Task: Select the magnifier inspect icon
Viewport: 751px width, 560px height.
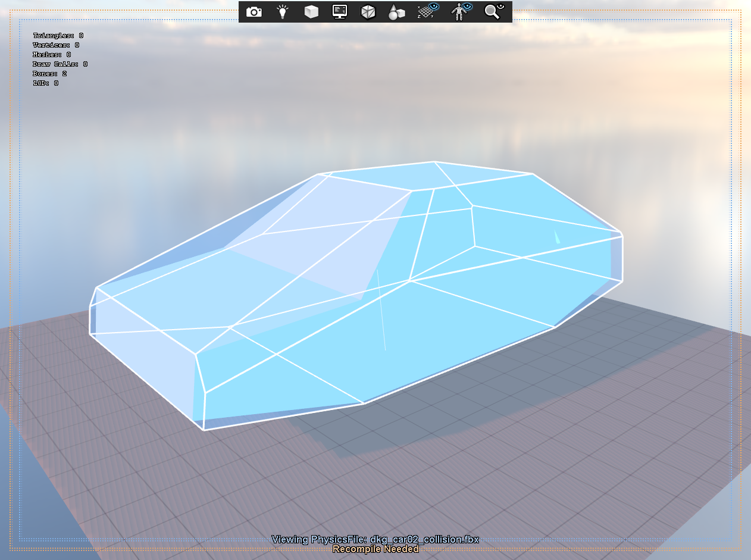Action: [x=492, y=11]
